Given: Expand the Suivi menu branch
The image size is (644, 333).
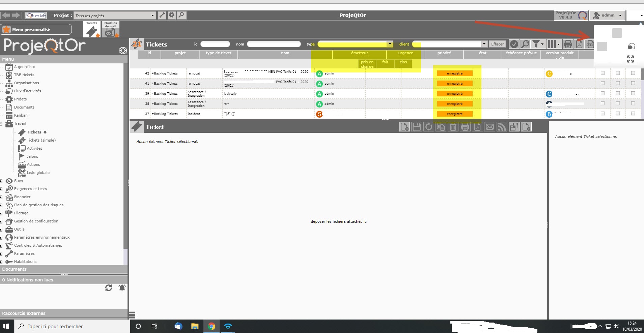Looking at the screenshot, I should click(1, 181).
